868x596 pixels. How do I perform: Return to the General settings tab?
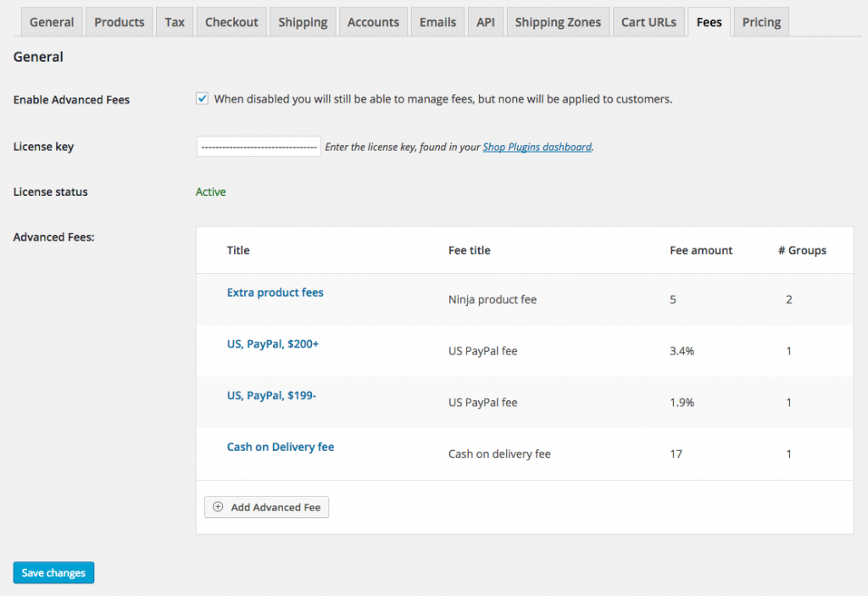51,21
